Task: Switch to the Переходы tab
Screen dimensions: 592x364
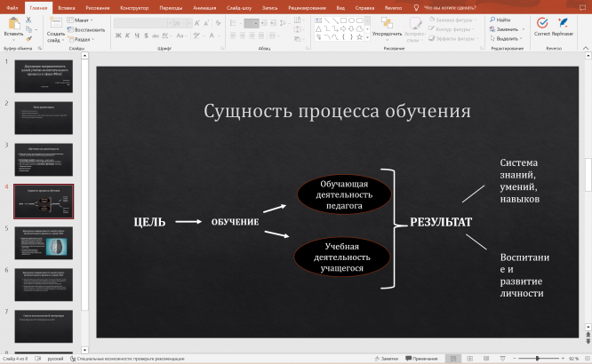Action: tap(171, 7)
